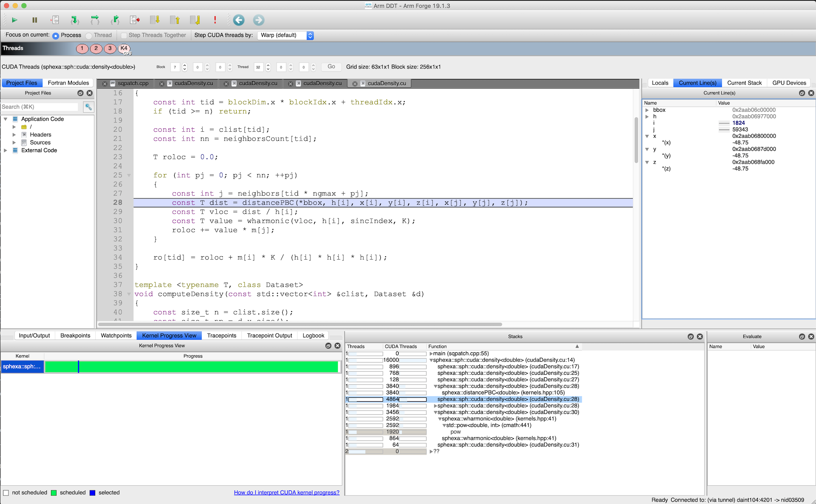Click the green kernel progress bar
This screenshot has height=504, width=816.
pos(191,367)
